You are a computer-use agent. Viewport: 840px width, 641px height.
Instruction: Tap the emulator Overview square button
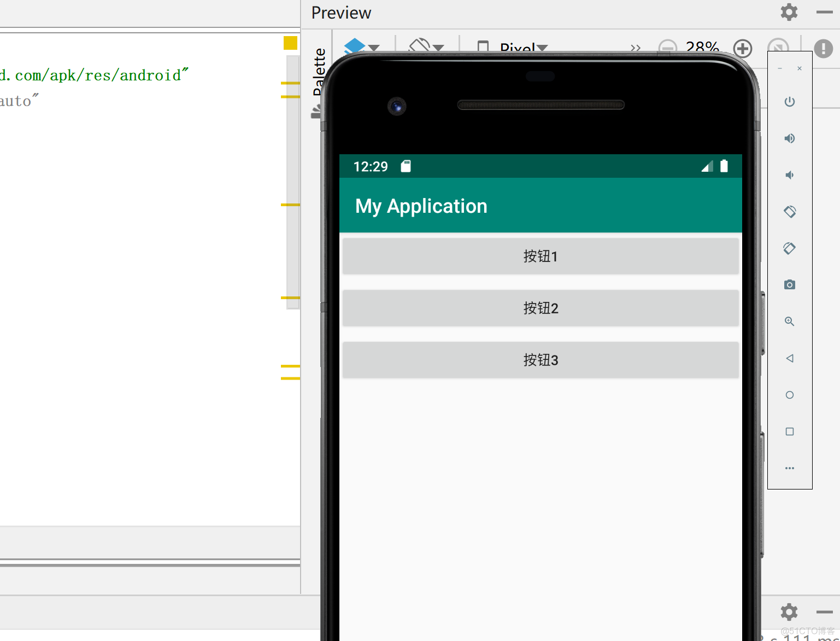[790, 432]
